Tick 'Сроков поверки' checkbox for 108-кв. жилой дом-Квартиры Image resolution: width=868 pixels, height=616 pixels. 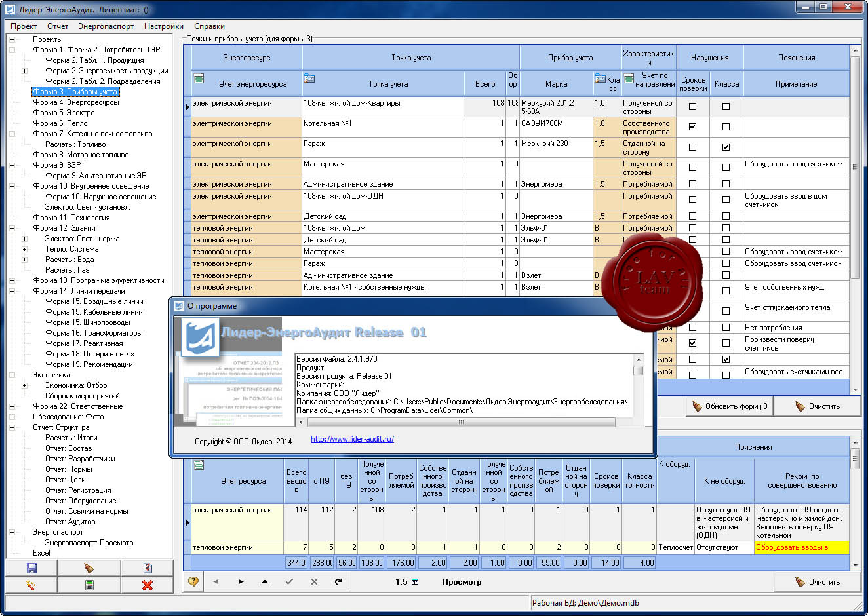click(x=692, y=107)
